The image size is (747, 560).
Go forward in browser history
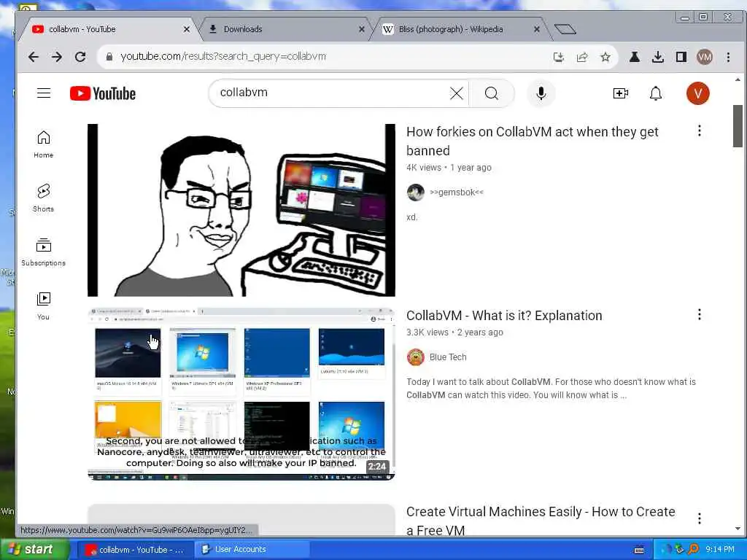point(57,57)
